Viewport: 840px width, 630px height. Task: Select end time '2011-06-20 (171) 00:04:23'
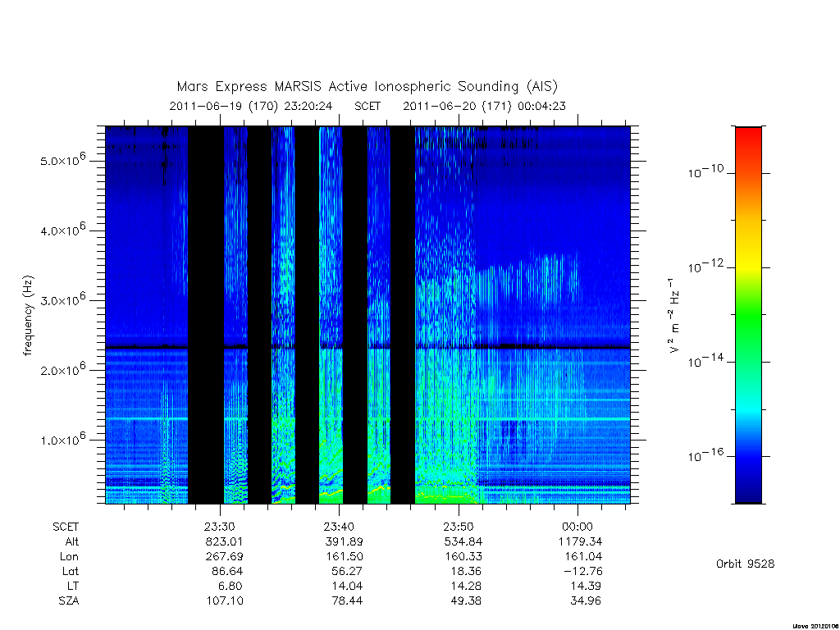(484, 106)
